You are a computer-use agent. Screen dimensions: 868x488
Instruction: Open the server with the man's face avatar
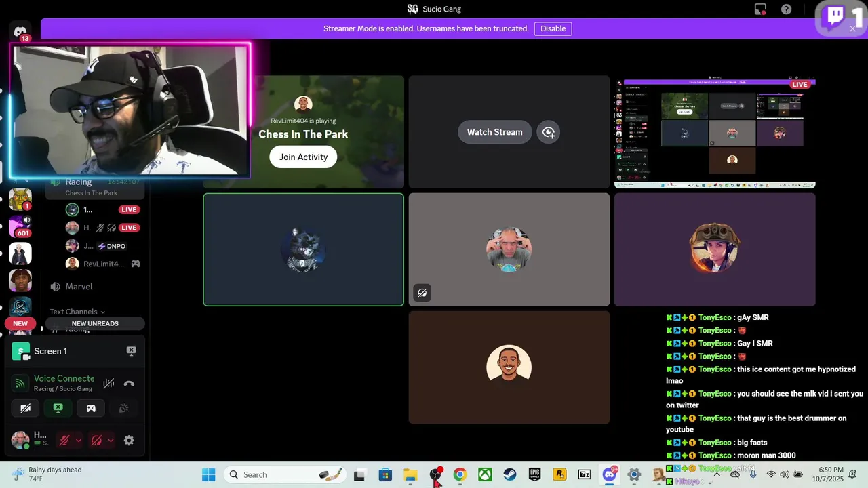click(20, 281)
